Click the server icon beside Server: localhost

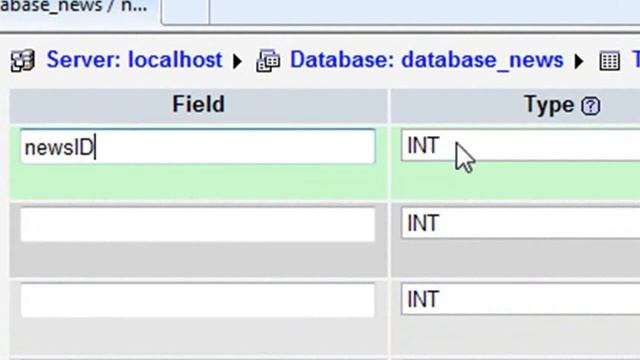tap(22, 61)
